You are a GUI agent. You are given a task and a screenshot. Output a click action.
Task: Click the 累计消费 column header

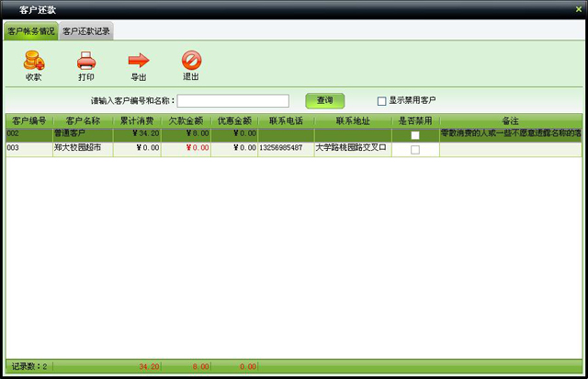click(137, 121)
